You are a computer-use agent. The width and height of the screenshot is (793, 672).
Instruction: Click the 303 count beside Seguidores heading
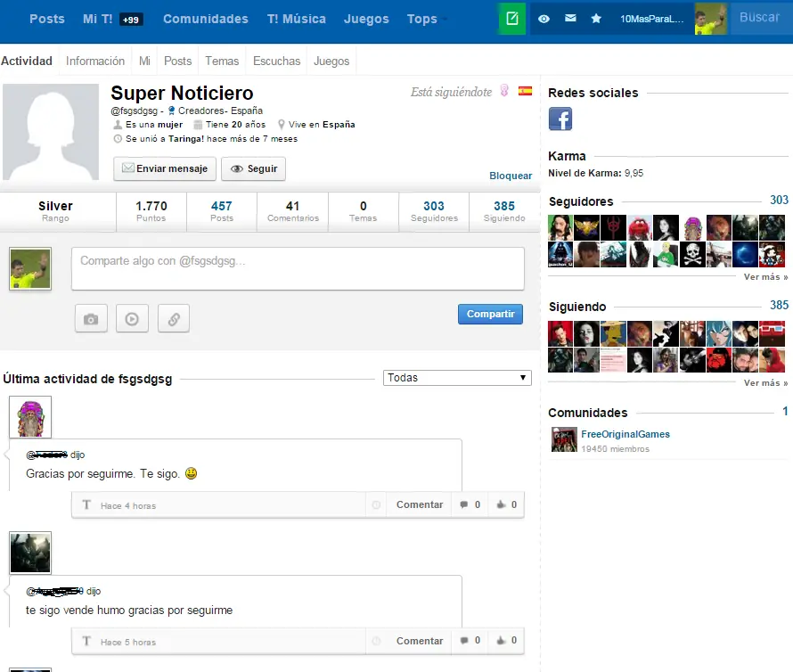pyautogui.click(x=779, y=200)
